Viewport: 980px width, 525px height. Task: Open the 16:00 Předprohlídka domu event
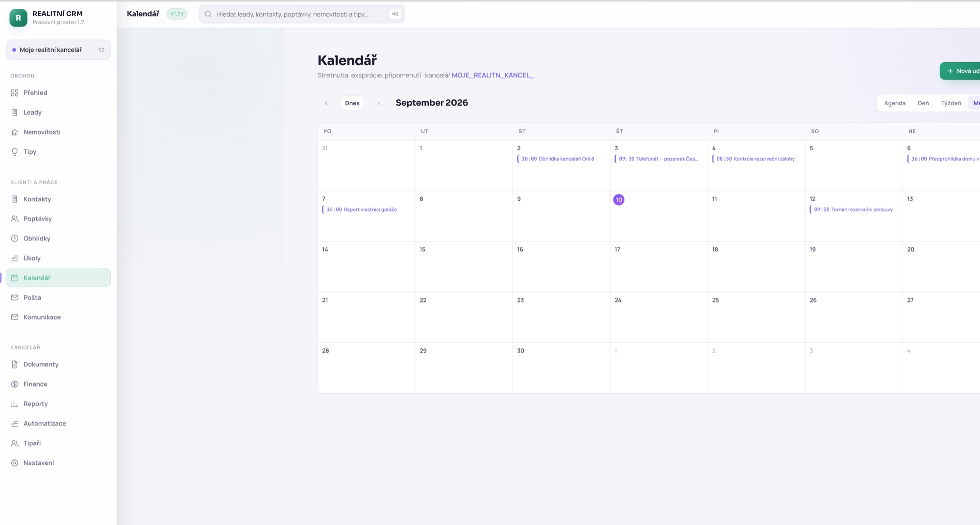[944, 159]
